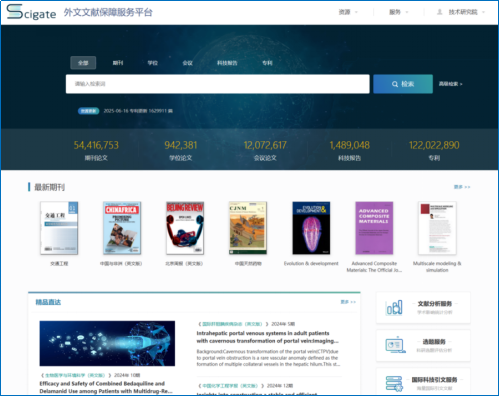Viewport: 499px width, 396px height.
Task: Click the 最新期刊 section heading
Action: [x=49, y=187]
